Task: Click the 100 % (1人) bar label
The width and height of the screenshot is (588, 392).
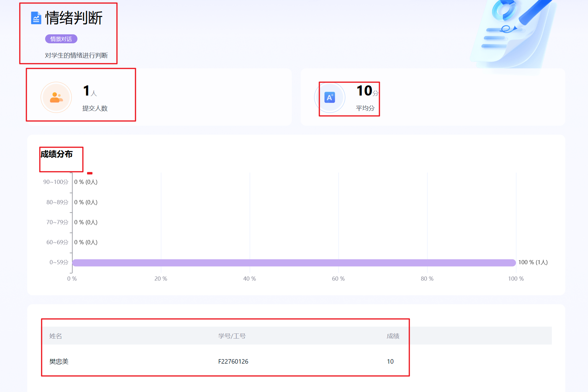Action: click(x=533, y=262)
